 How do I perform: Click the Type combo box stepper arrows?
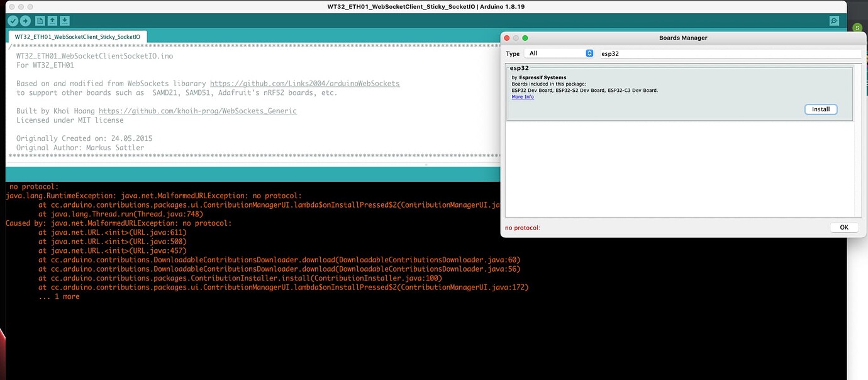point(589,53)
